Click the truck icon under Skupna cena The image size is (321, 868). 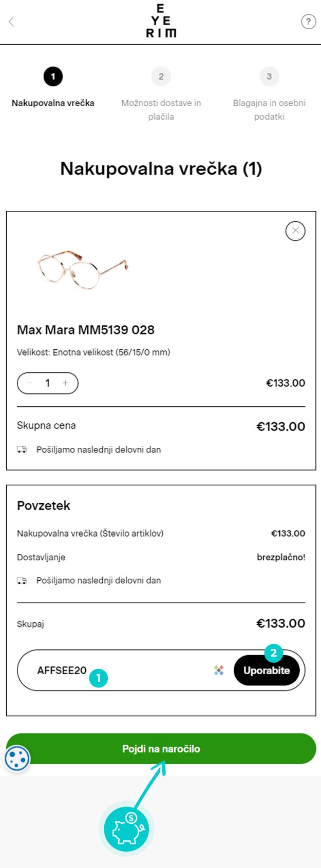point(22,450)
